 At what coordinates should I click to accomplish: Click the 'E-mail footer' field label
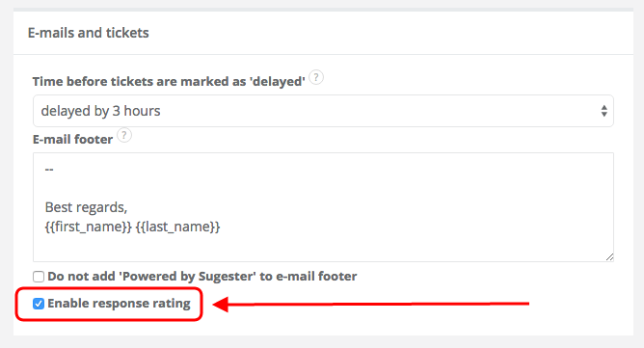point(72,139)
